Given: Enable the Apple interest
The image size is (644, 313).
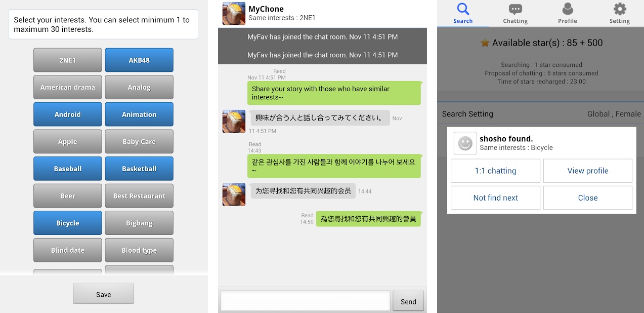Looking at the screenshot, I should (x=67, y=141).
